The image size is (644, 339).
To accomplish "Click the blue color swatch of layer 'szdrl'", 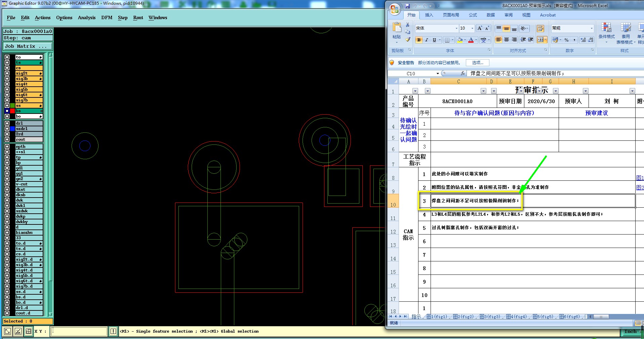I will click(x=12, y=129).
